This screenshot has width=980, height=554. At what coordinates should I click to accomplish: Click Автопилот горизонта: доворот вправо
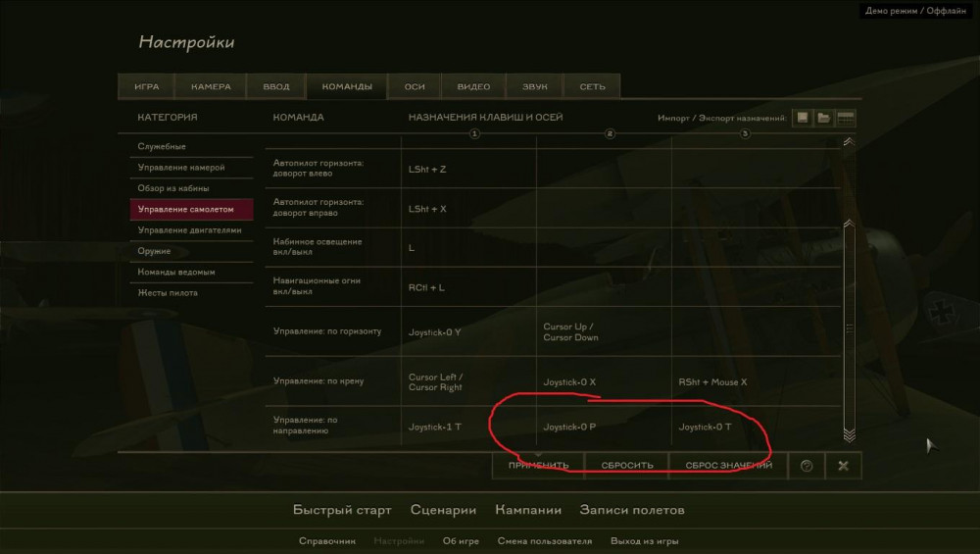coord(318,208)
